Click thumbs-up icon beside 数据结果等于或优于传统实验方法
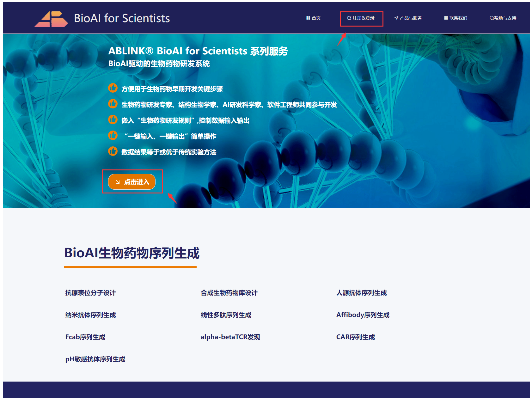Image resolution: width=532 pixels, height=398 pixels. point(113,151)
